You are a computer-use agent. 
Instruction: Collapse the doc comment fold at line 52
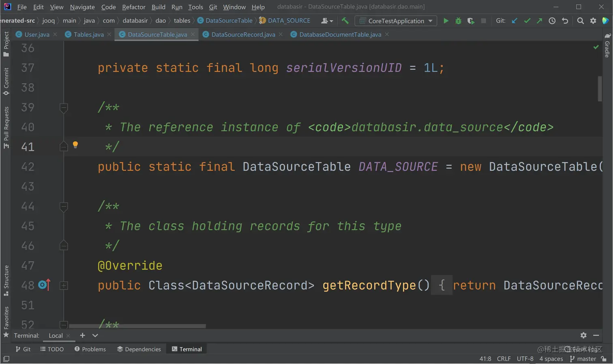pyautogui.click(x=64, y=324)
